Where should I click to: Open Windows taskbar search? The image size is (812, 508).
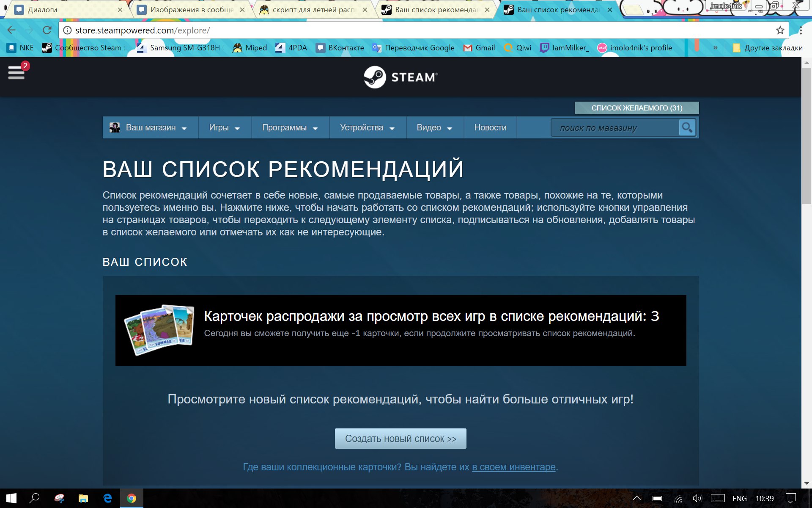coord(34,498)
